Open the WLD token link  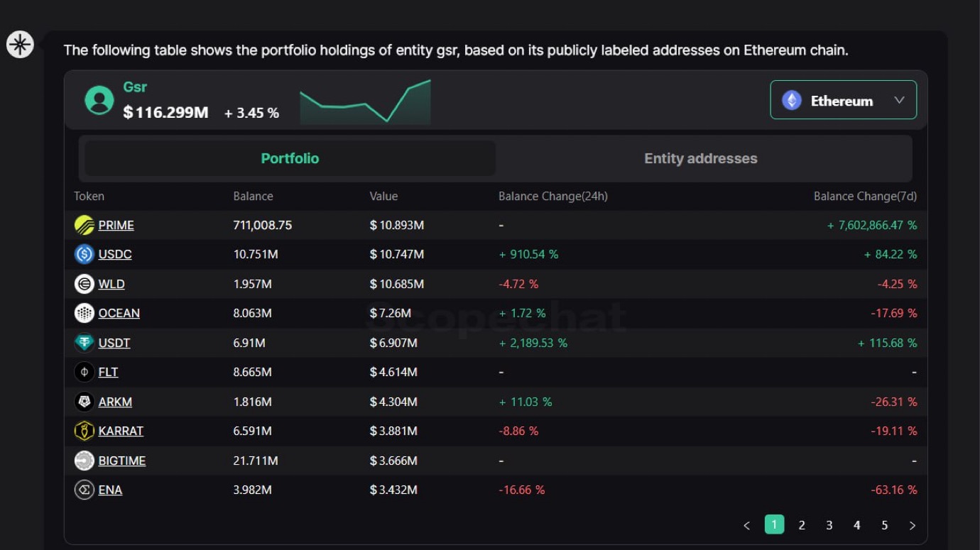[111, 284]
